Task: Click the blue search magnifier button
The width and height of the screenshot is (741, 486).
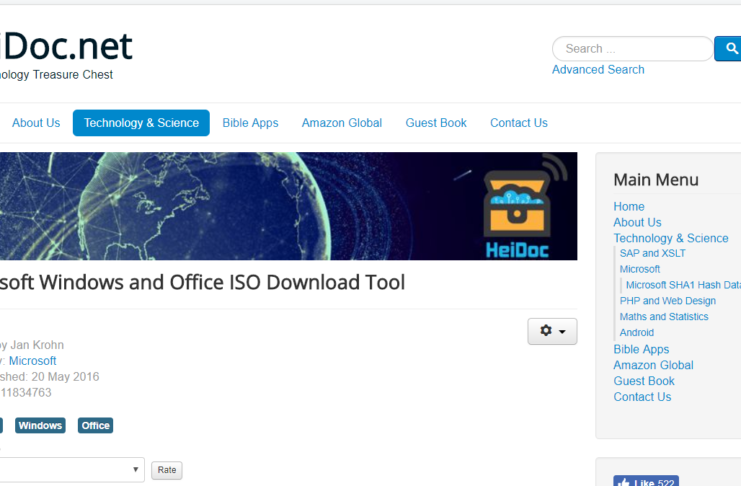Action: click(728, 49)
